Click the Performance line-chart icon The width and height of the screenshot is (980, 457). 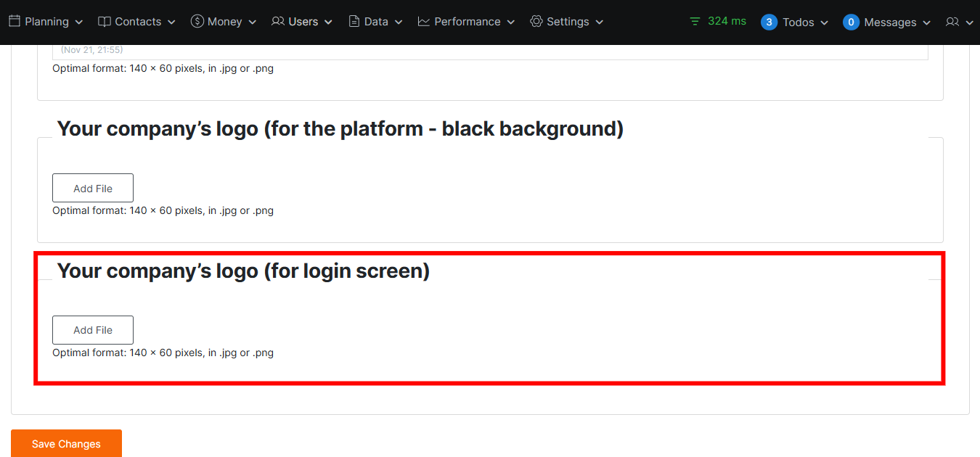[x=424, y=22]
